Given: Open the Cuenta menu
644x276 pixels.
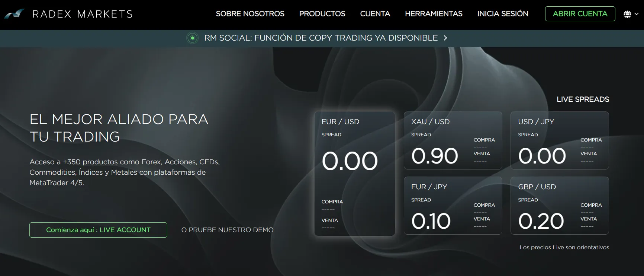Looking at the screenshot, I should [x=375, y=14].
